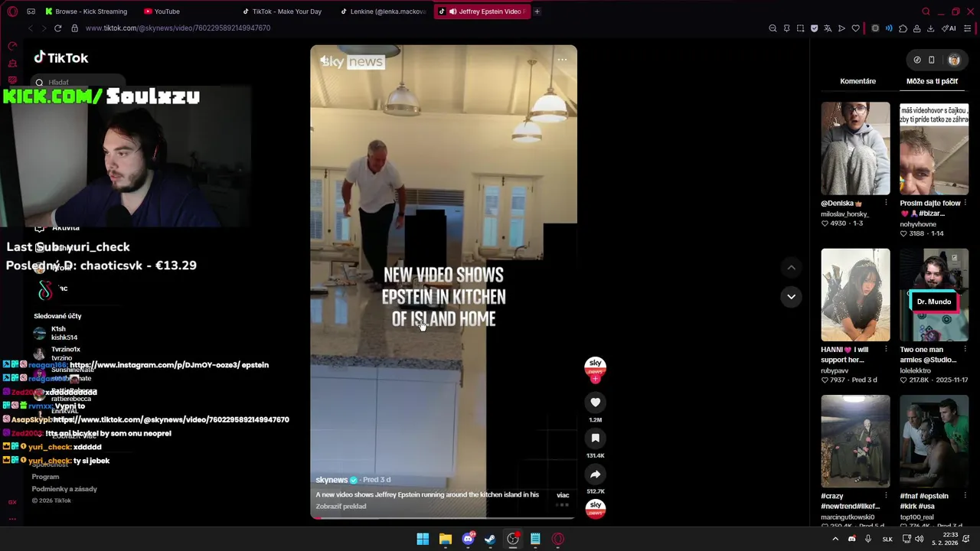
Task: Share the video via the arrow icon
Action: (x=595, y=474)
